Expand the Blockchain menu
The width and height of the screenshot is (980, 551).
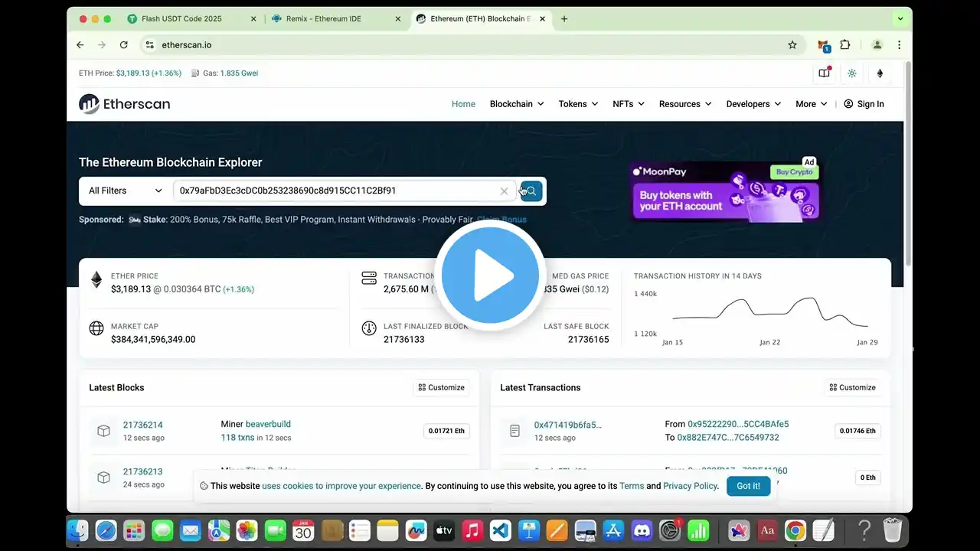click(x=517, y=104)
